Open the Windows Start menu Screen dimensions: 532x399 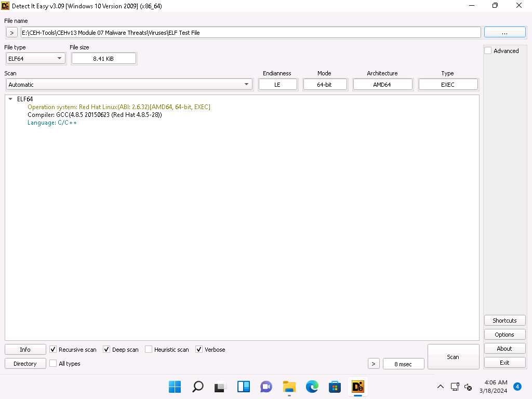[175, 387]
